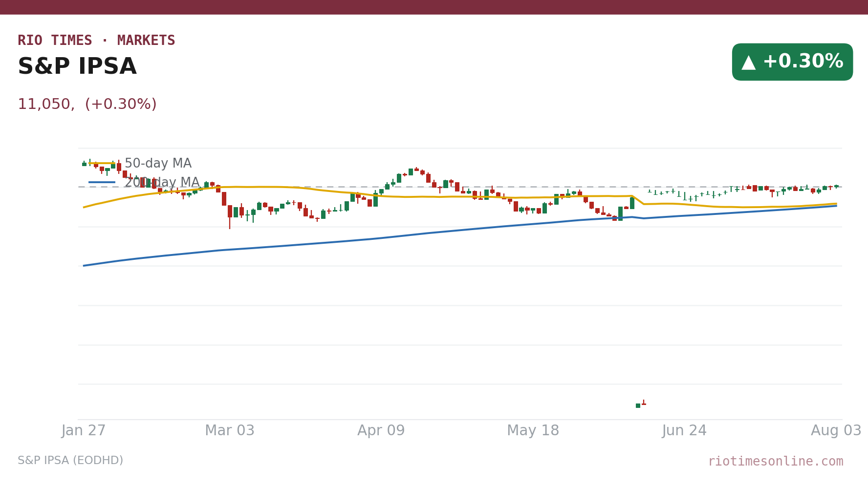The width and height of the screenshot is (868, 488).
Task: Click the Jan 27 axis date label
Action: [x=84, y=431]
